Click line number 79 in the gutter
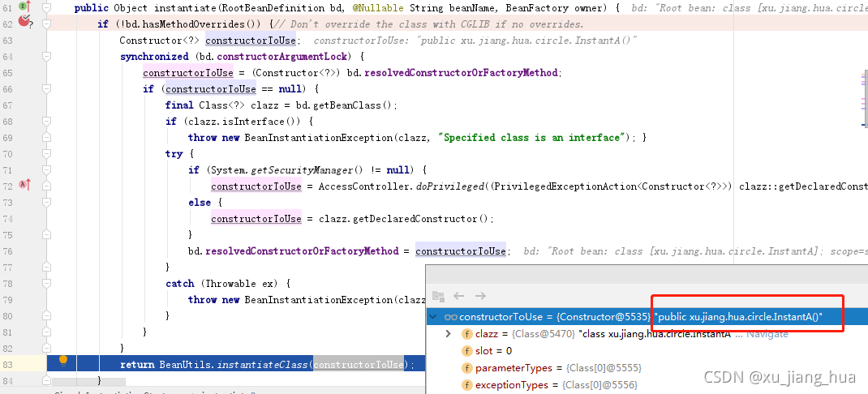 [8, 299]
